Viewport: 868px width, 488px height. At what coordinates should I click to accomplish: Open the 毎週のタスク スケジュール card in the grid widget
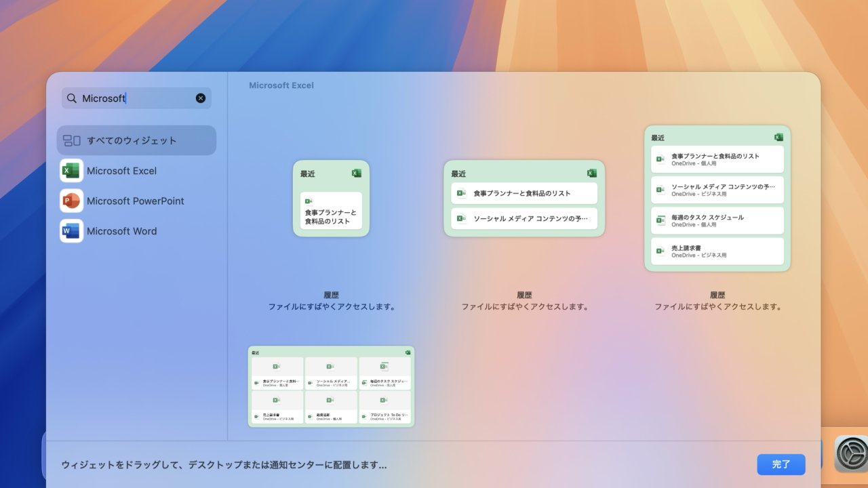[384, 373]
